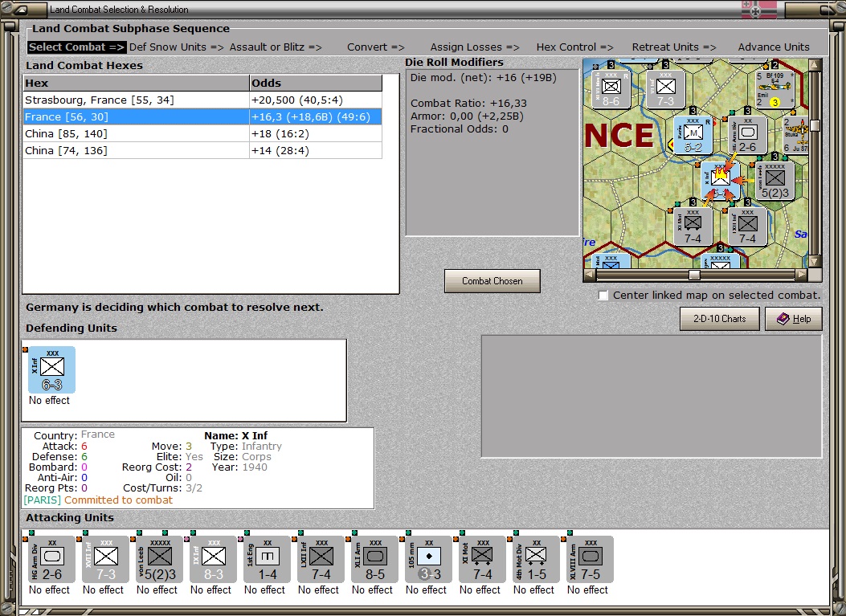Click the von Leeb 5(2)3 counter on the map
The width and height of the screenshot is (846, 616).
pyautogui.click(x=774, y=180)
